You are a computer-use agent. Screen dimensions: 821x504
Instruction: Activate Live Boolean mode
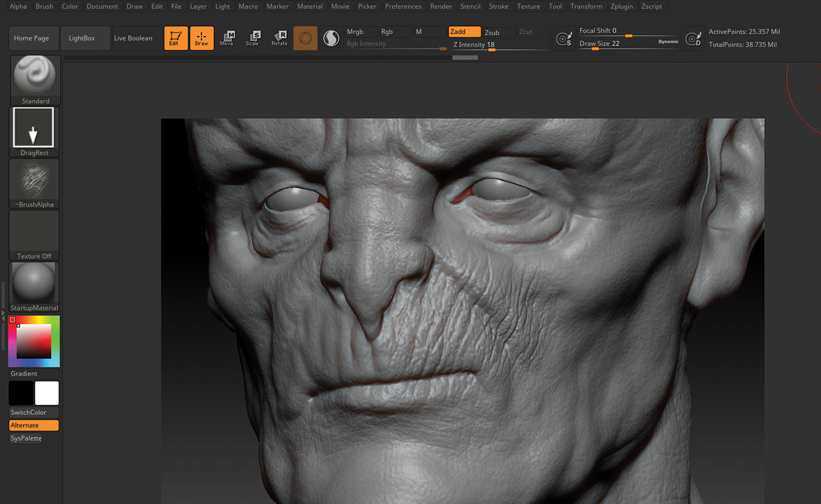click(x=133, y=38)
